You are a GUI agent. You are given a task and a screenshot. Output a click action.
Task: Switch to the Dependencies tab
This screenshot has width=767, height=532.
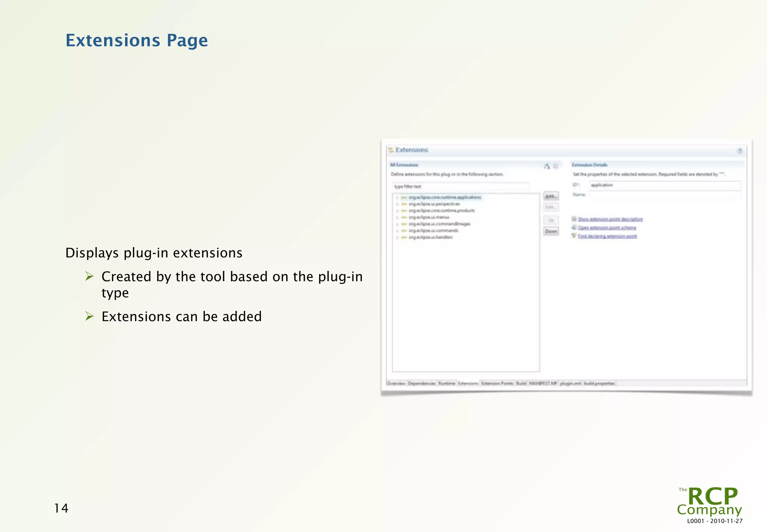[422, 383]
